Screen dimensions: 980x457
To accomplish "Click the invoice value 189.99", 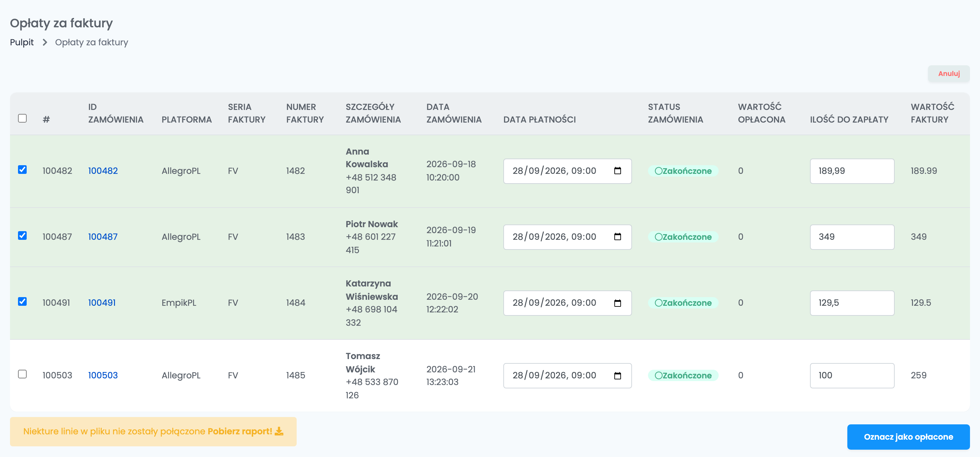I will click(923, 171).
